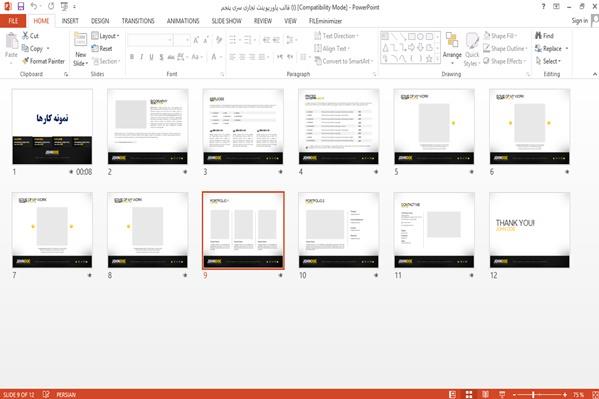Start Slide Show from status bar icon
This screenshot has height=399, width=599.
[502, 394]
